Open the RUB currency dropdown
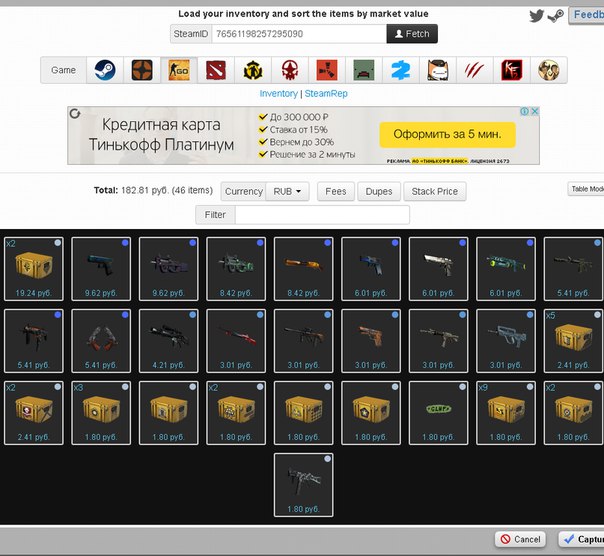Image resolution: width=604 pixels, height=556 pixels. (x=287, y=191)
